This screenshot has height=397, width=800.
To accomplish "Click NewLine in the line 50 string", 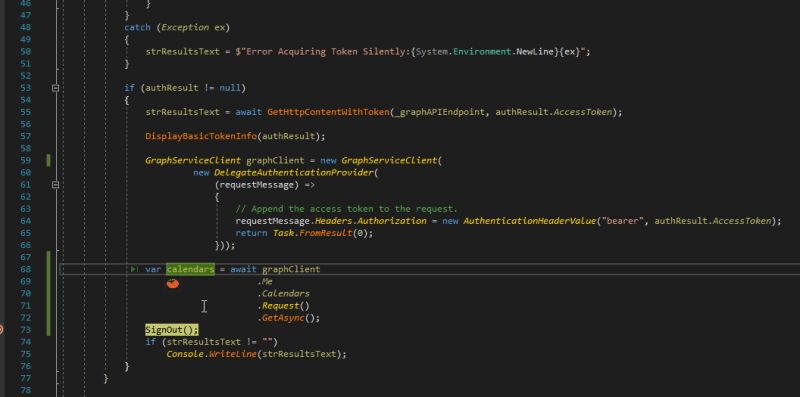I will pyautogui.click(x=535, y=52).
